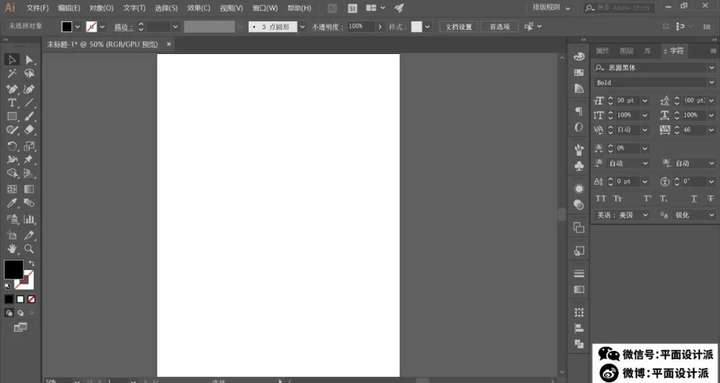Select the Zoom magnifier tool

click(x=29, y=249)
